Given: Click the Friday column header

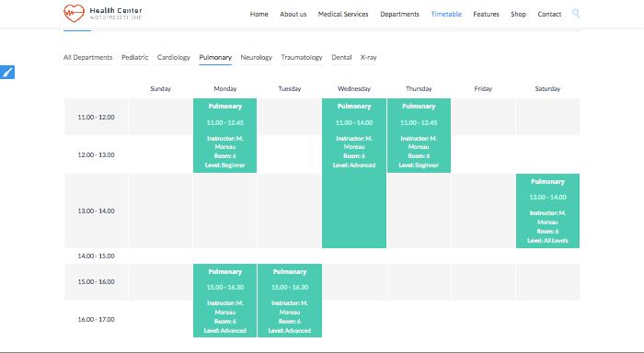Looking at the screenshot, I should [x=483, y=88].
